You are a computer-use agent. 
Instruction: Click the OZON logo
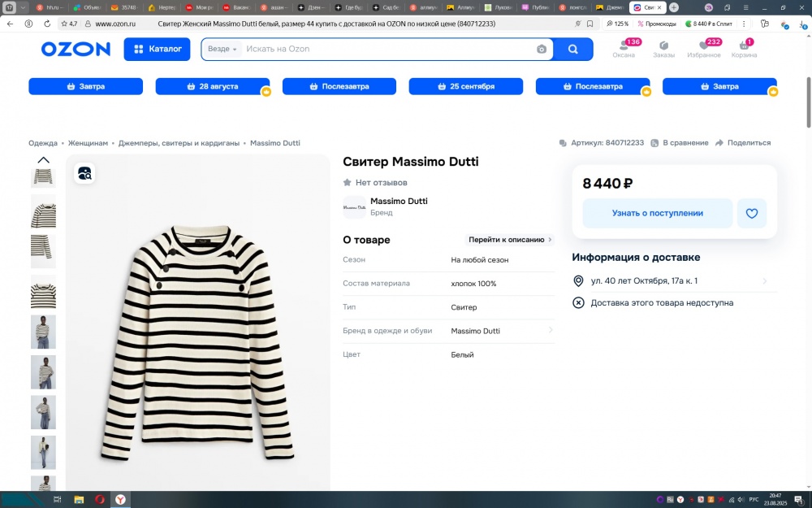pyautogui.click(x=76, y=50)
